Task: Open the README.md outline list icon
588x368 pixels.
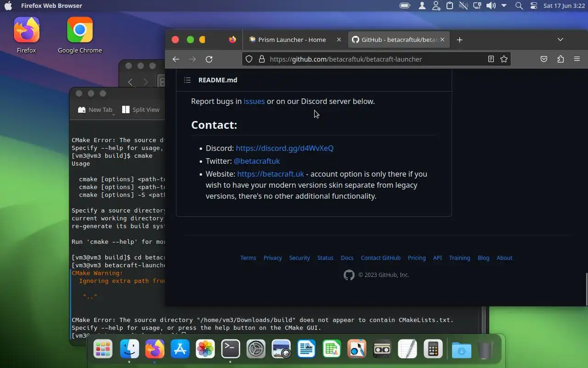Action: 187,80
